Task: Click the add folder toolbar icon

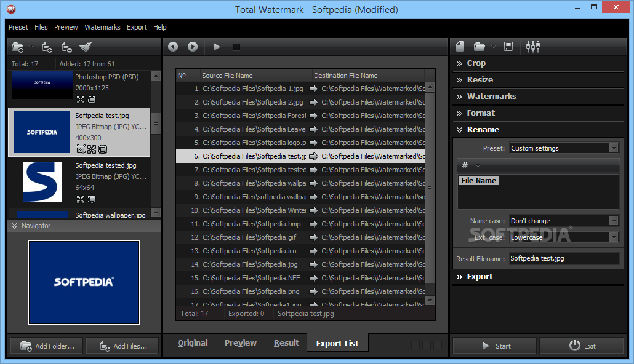Action: 17,47
